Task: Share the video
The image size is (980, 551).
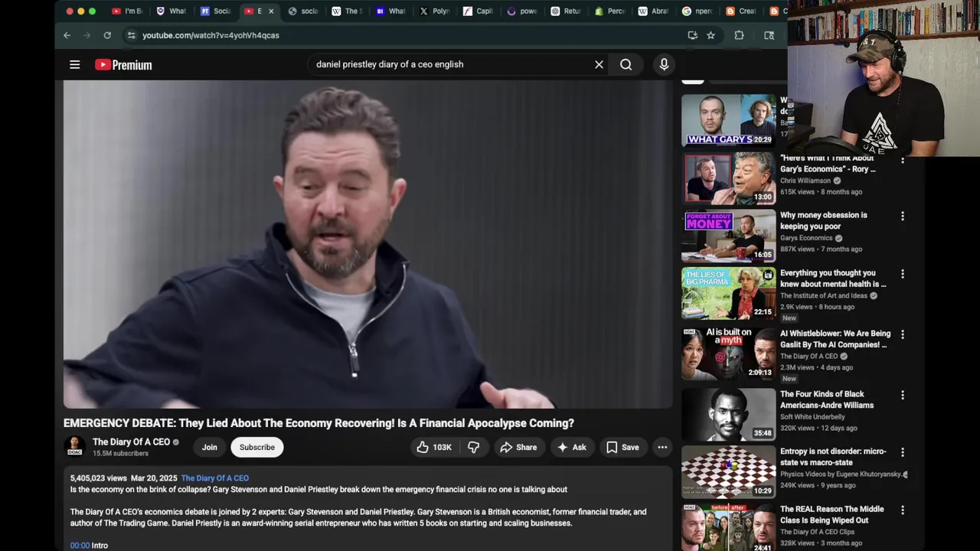Action: [x=518, y=447]
